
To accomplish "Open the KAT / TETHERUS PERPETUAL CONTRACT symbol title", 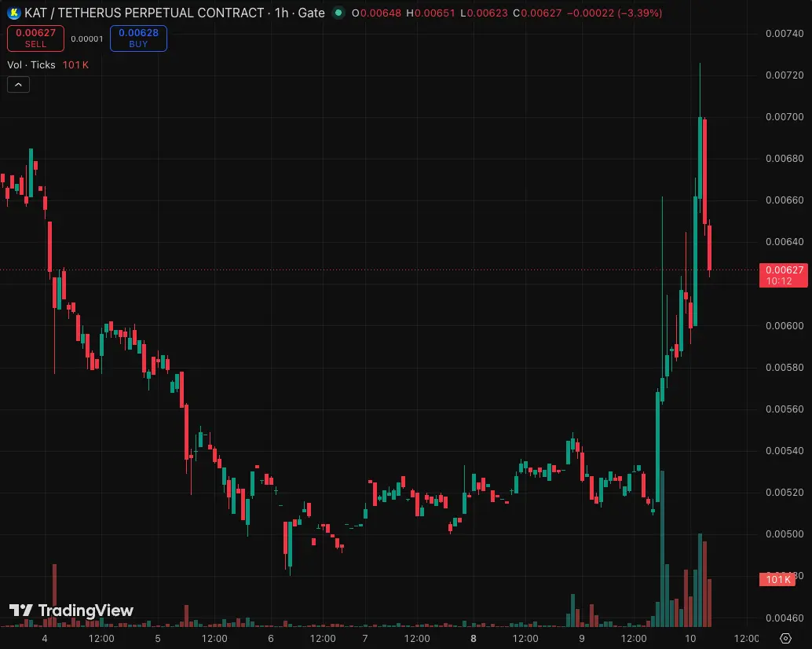I will 144,13.
